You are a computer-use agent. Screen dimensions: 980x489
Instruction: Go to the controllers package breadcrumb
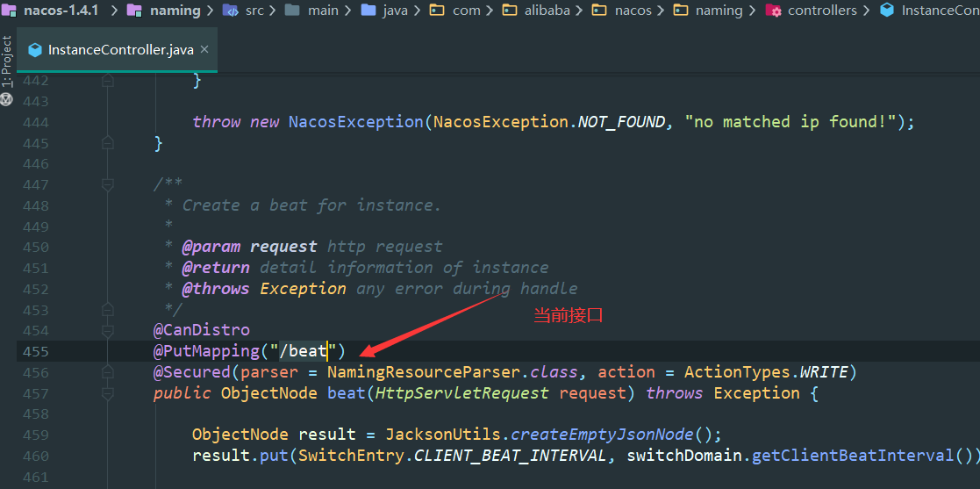click(811, 10)
